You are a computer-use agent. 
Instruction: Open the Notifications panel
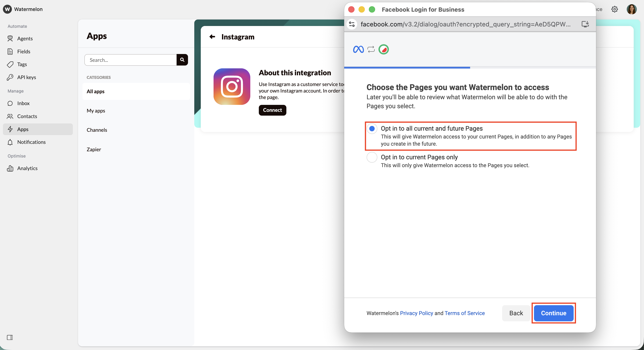pyautogui.click(x=31, y=142)
